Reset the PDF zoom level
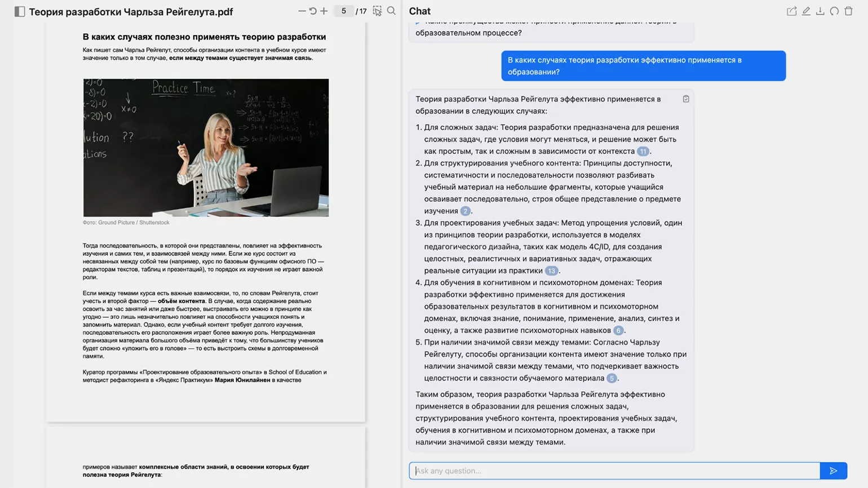 (x=313, y=11)
